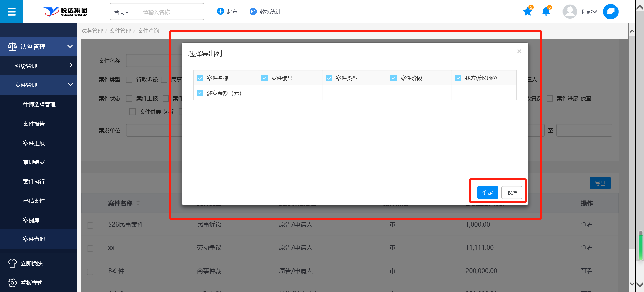
Task: Click the user avatar icon
Action: tap(570, 12)
